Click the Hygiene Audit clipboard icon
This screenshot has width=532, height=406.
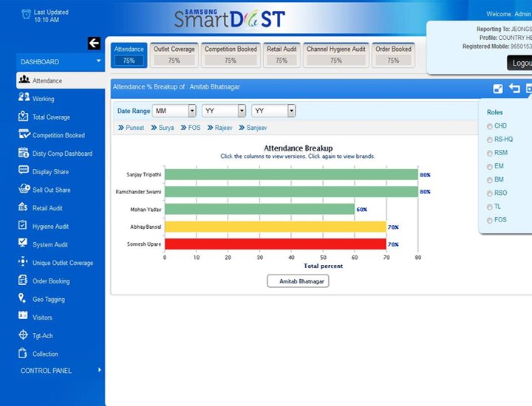[x=22, y=224]
